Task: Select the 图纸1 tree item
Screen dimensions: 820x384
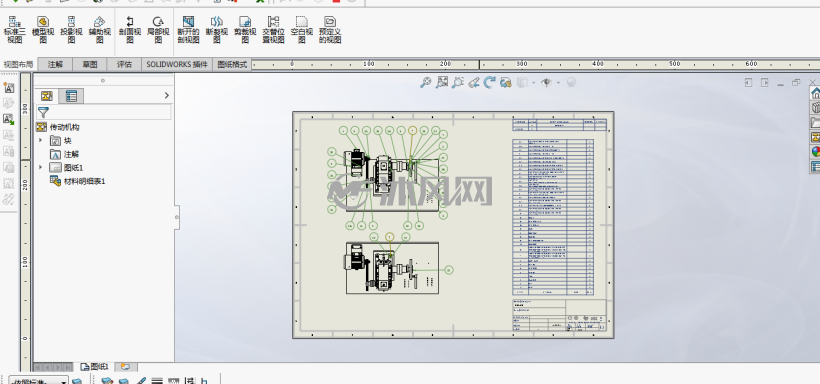Action: click(66, 168)
